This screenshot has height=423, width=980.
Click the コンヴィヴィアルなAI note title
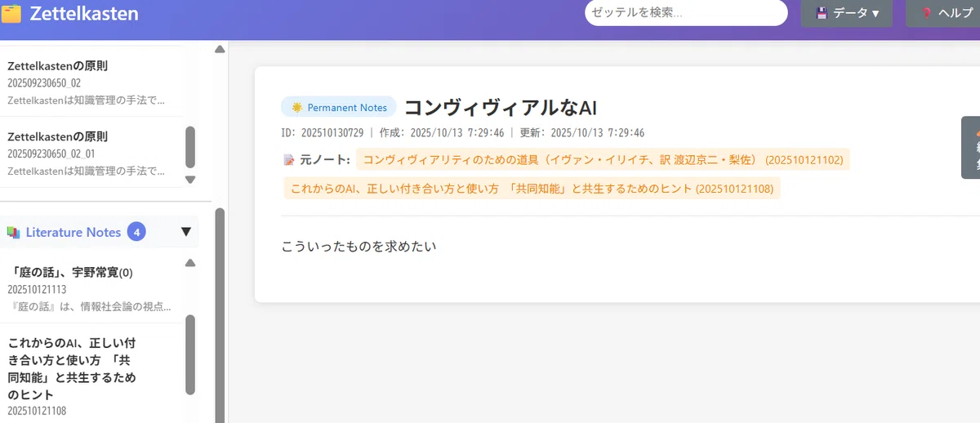502,107
